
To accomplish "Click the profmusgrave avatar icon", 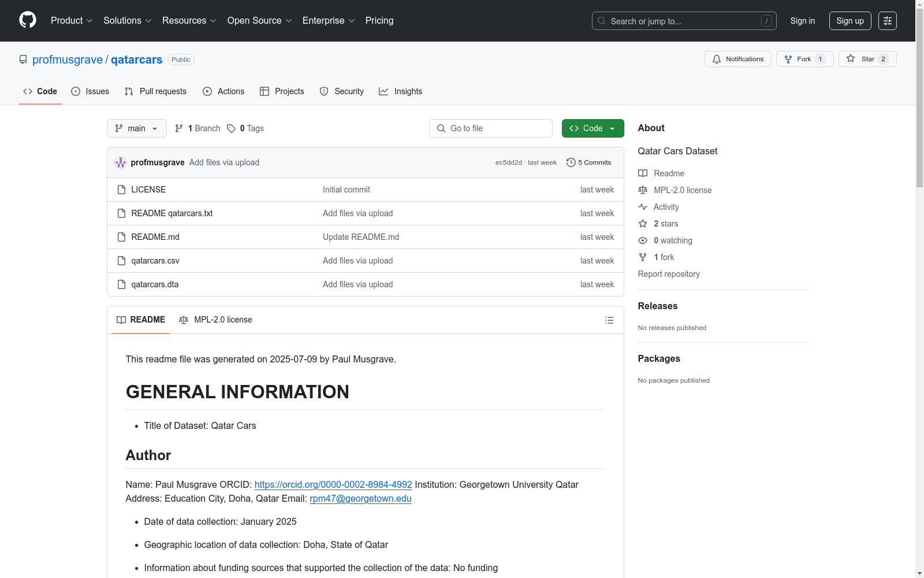I will pyautogui.click(x=121, y=162).
